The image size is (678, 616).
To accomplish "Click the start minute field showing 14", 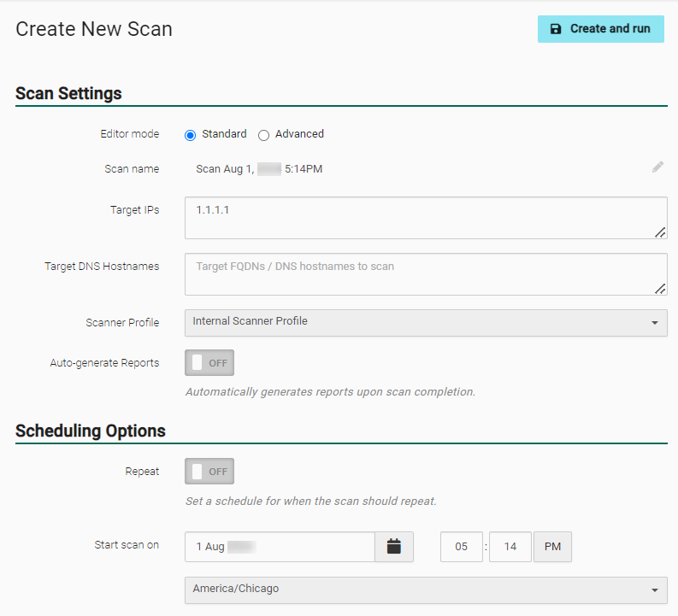I will coord(510,547).
